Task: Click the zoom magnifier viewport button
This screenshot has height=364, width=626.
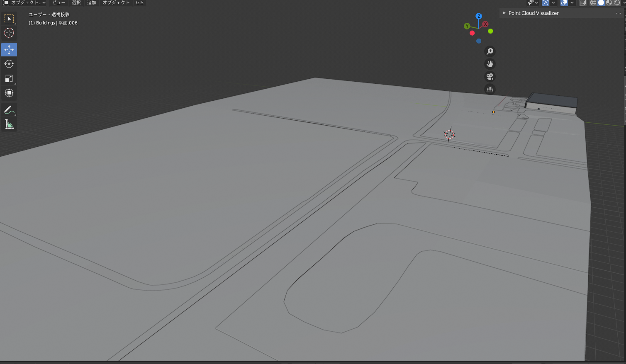Action: point(490,51)
